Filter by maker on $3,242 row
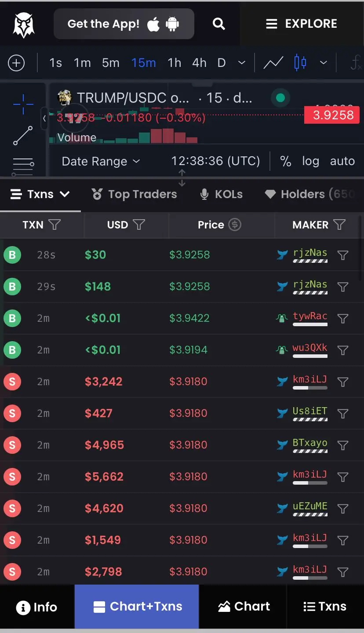 coord(343,382)
